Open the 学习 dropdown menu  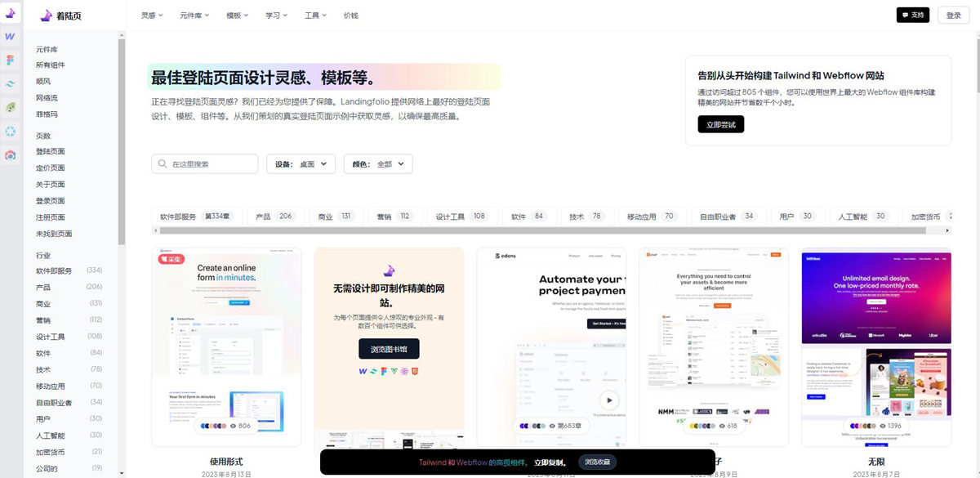click(277, 16)
